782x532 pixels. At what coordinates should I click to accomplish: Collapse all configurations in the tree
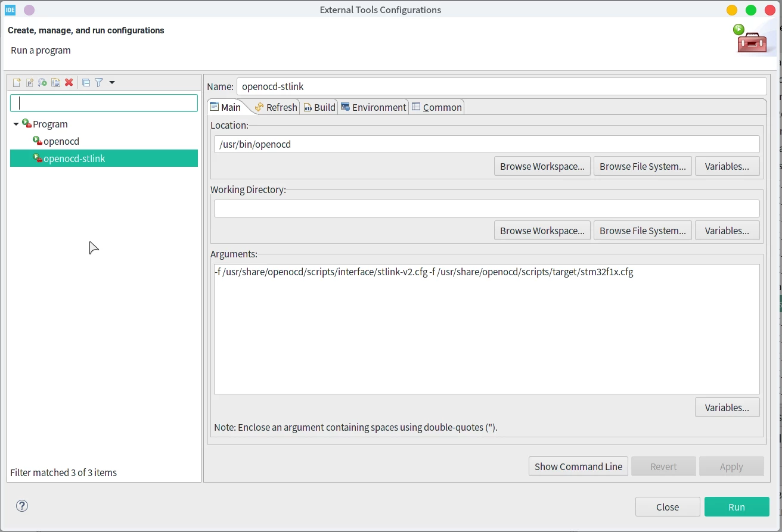tap(86, 83)
